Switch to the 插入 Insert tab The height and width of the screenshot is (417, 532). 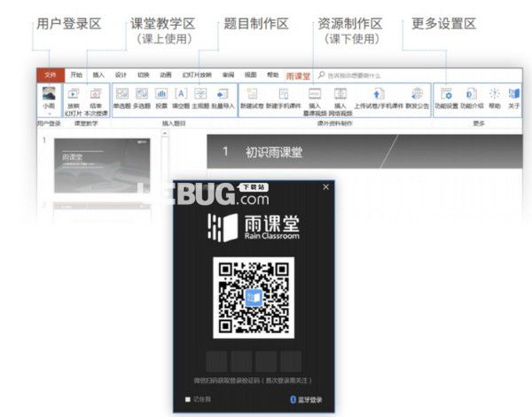(98, 75)
